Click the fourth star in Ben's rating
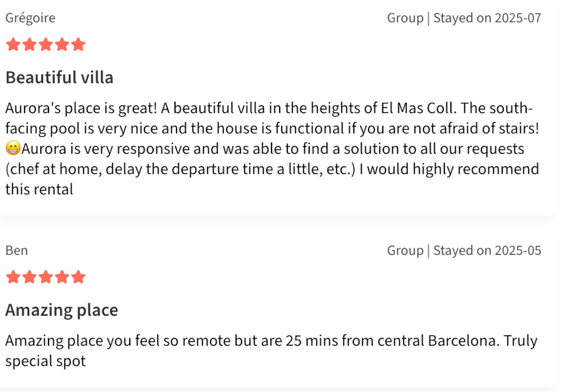Image resolution: width=567 pixels, height=392 pixels. click(x=62, y=278)
